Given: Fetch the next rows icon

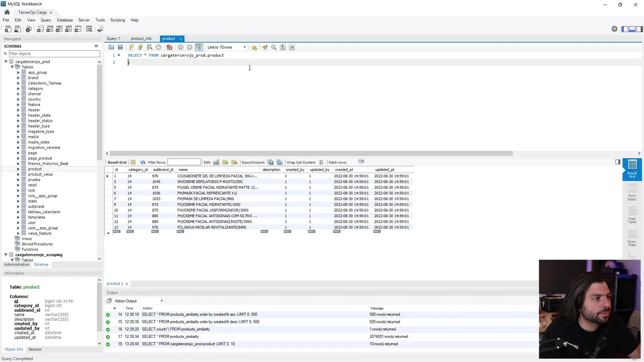Looking at the screenshot, I should (361, 161).
